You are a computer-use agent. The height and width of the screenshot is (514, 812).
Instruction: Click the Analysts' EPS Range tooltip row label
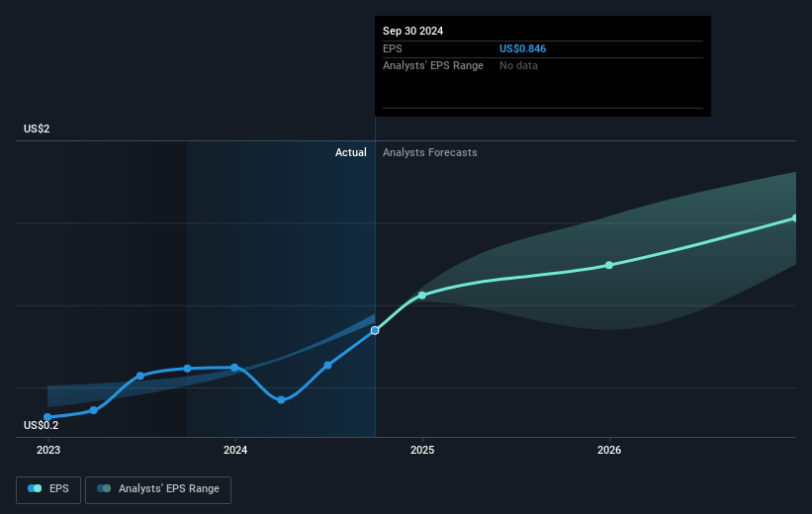pyautogui.click(x=433, y=66)
